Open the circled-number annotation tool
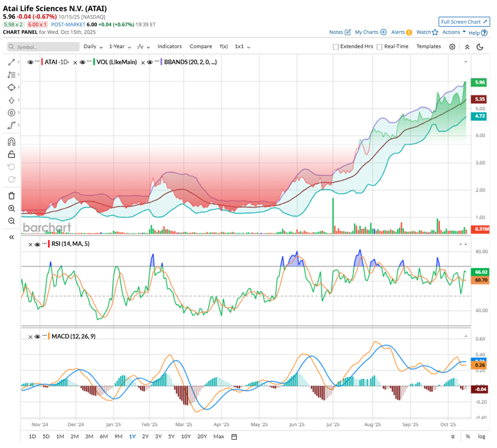The width and height of the screenshot is (497, 448). tap(12, 112)
